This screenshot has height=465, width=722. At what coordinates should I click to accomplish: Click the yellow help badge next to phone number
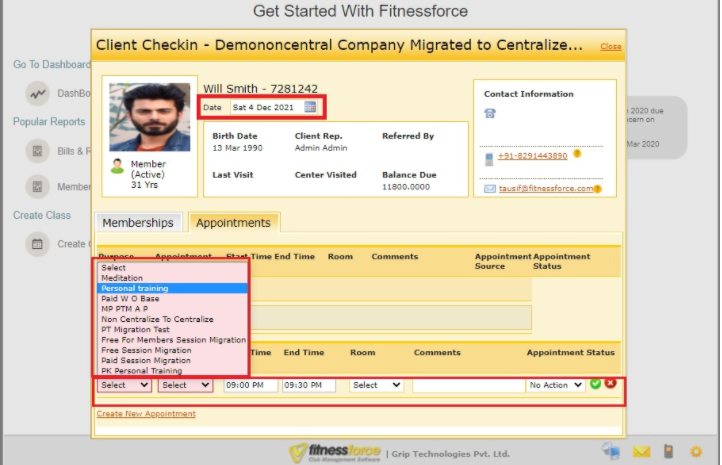tap(577, 154)
